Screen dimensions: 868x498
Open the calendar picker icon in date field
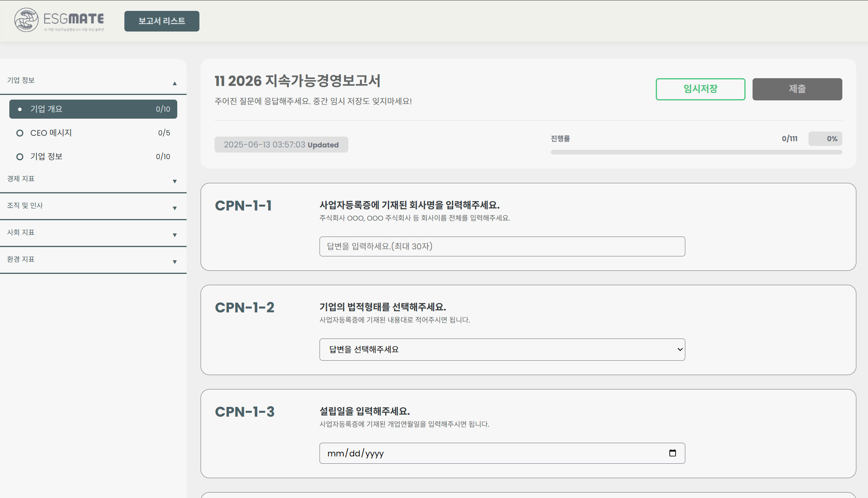pyautogui.click(x=672, y=453)
